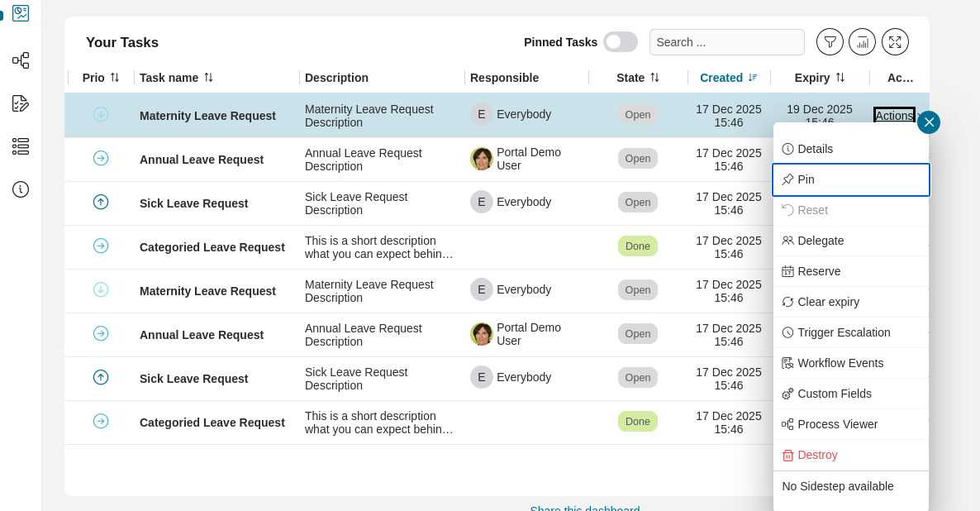This screenshot has height=511, width=980.
Task: Click the Share this dashboard link
Action: 585,508
